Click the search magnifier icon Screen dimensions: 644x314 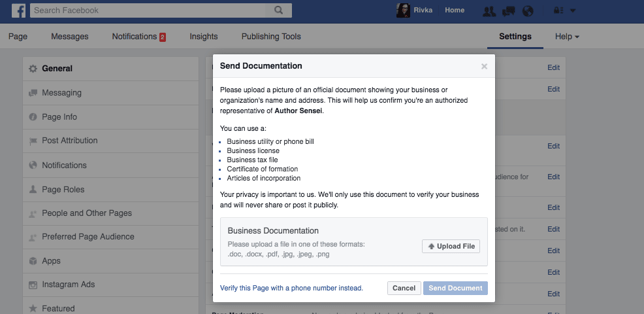click(x=278, y=10)
